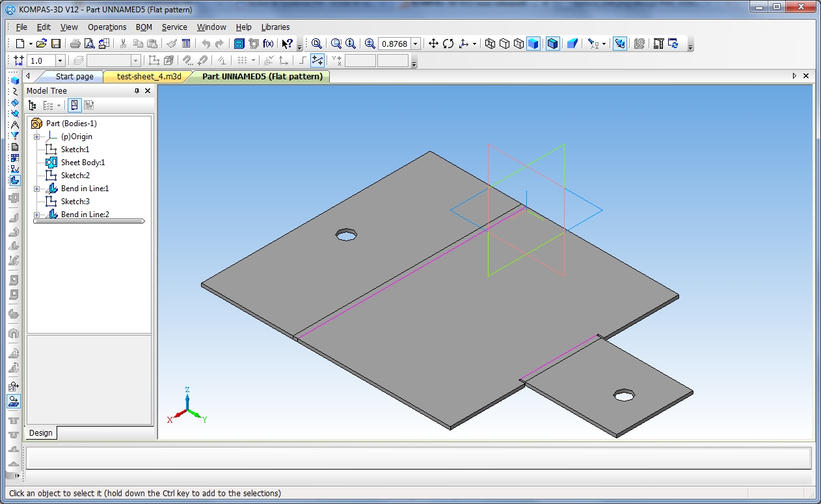821x504 pixels.
Task: Open the step value 1.0 dropdown
Action: (61, 60)
